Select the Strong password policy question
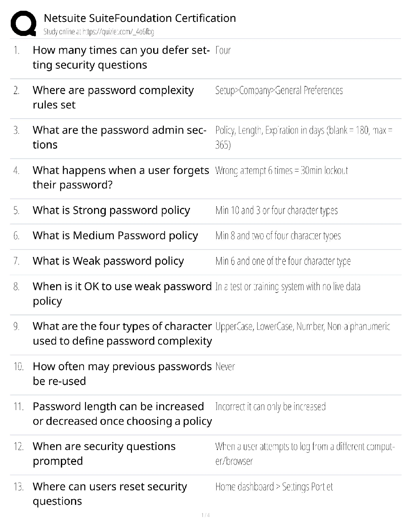Screen dimensions: 411x532 click(111, 210)
